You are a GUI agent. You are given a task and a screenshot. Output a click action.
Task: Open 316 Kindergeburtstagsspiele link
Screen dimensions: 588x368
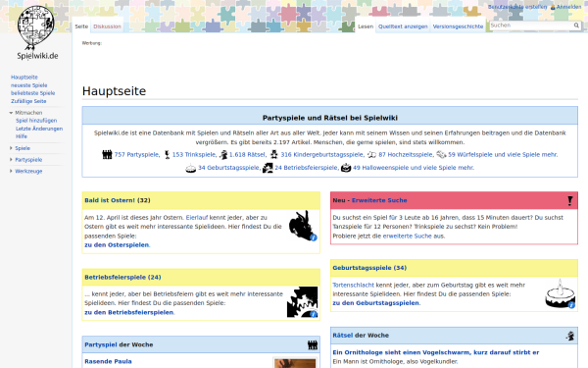(x=321, y=155)
